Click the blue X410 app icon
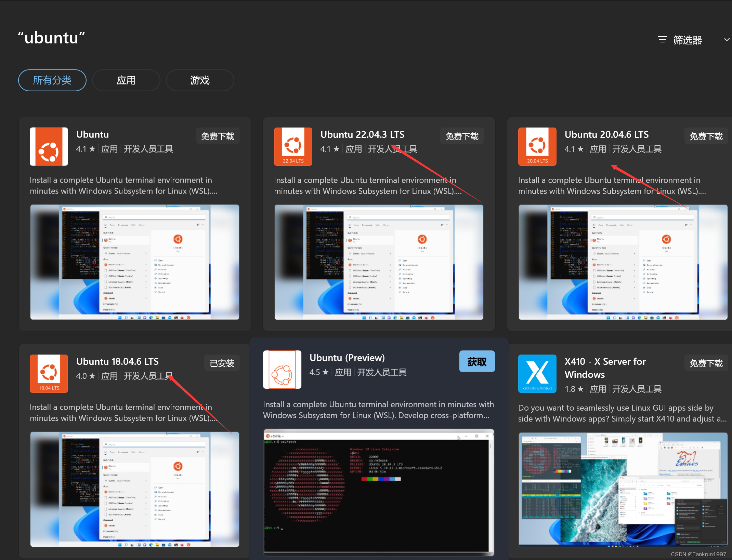Image resolution: width=732 pixels, height=560 pixels. pyautogui.click(x=537, y=373)
